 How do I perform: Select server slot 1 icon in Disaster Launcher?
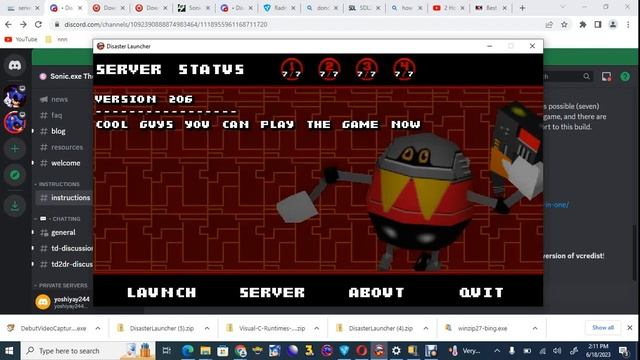point(292,69)
